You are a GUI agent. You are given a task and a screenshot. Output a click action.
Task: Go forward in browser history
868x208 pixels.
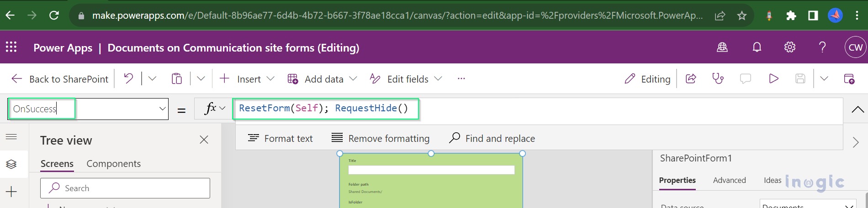pos(32,16)
